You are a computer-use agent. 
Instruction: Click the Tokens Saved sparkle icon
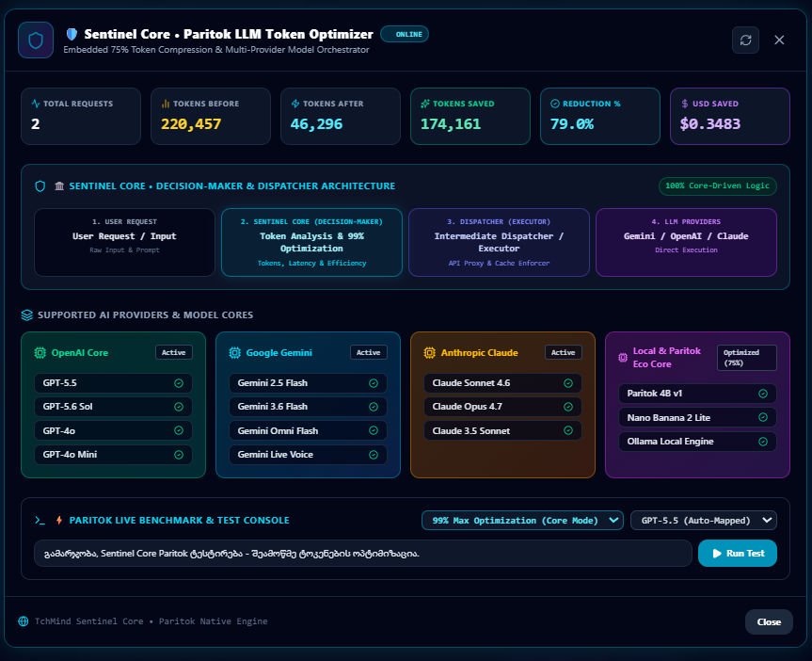(x=425, y=104)
